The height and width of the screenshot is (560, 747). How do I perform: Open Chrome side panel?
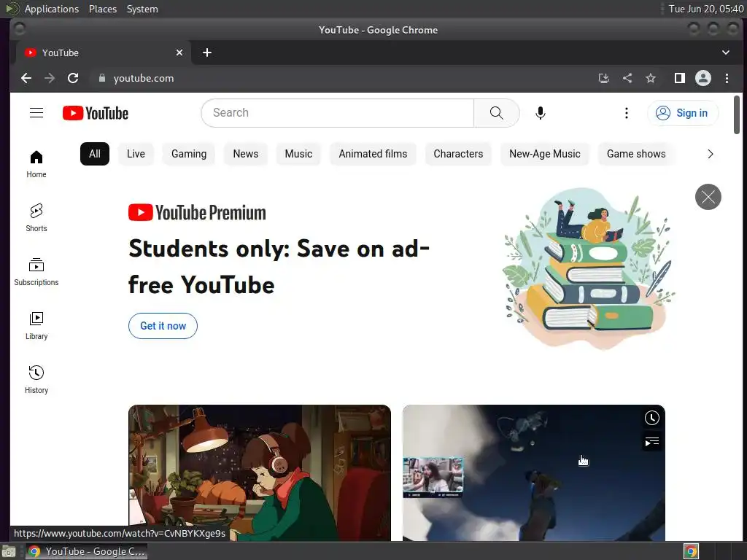click(x=680, y=78)
